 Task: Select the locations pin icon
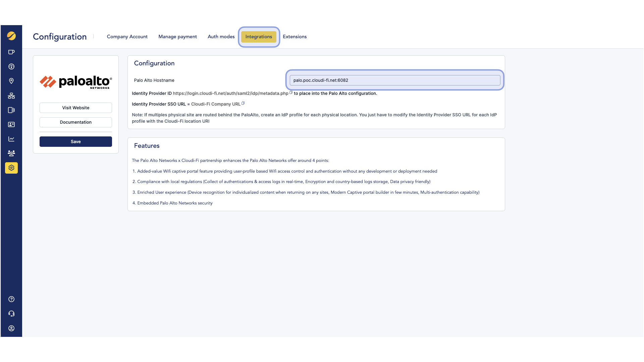[11, 81]
